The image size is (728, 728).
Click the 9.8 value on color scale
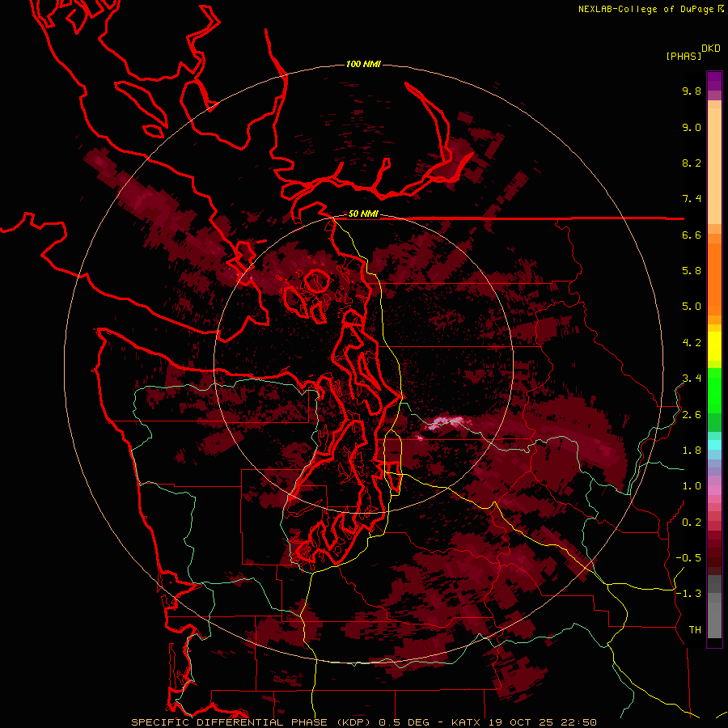coord(692,91)
